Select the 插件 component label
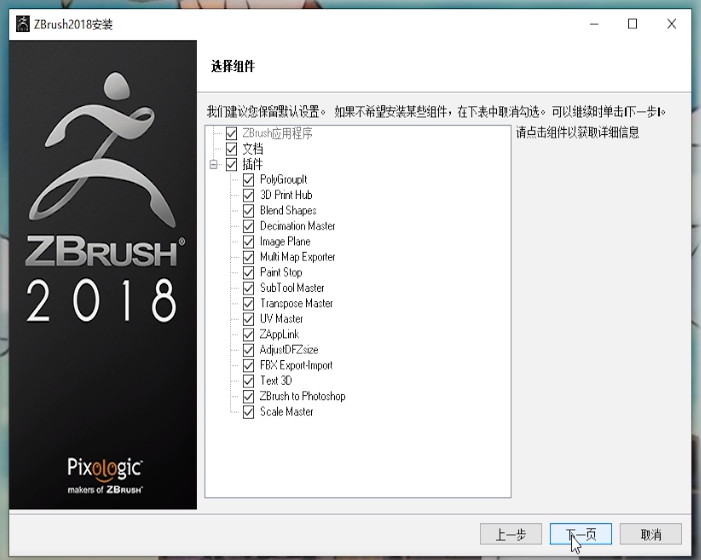The height and width of the screenshot is (560, 701). pos(252,164)
